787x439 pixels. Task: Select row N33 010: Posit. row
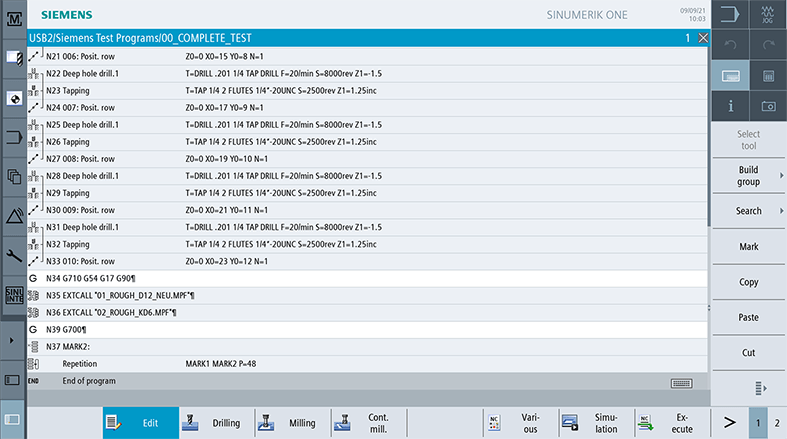pyautogui.click(x=367, y=261)
